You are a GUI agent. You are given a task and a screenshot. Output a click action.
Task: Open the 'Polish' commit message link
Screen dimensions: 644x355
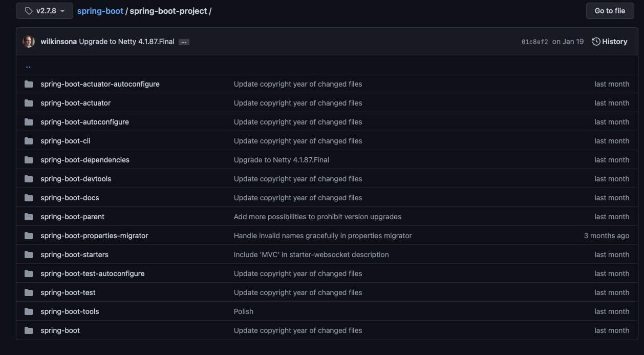pos(243,311)
